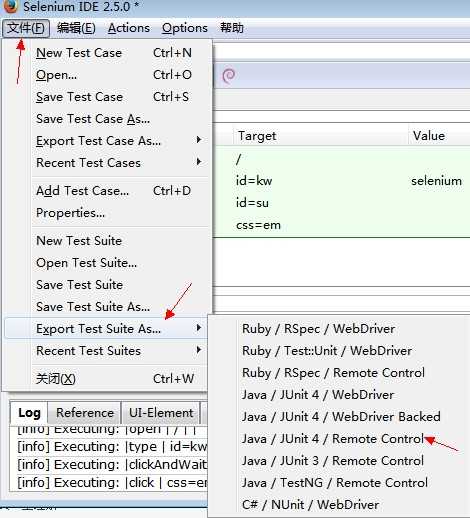Select the row with target id=su
Image resolution: width=470 pixels, height=518 pixels.
341,203
